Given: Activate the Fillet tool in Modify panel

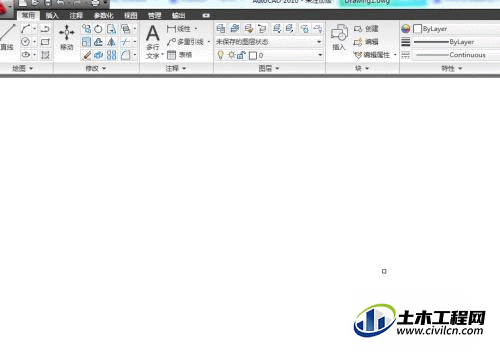Looking at the screenshot, I should tap(125, 55).
